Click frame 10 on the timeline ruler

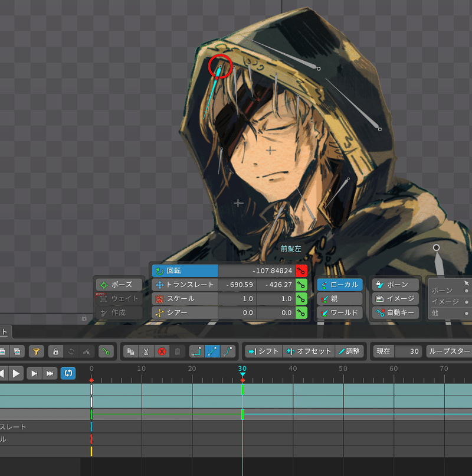[x=142, y=369]
